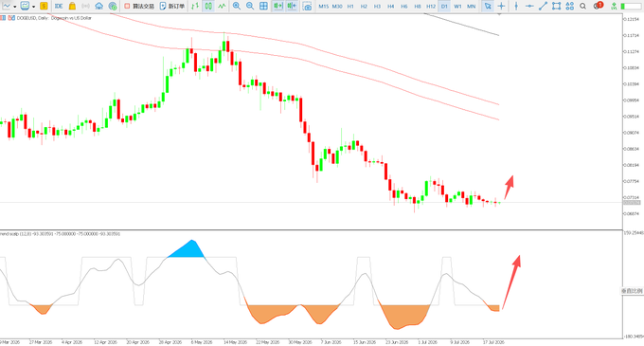
Task: Select the MN monthly timeframe
Action: click(471, 7)
